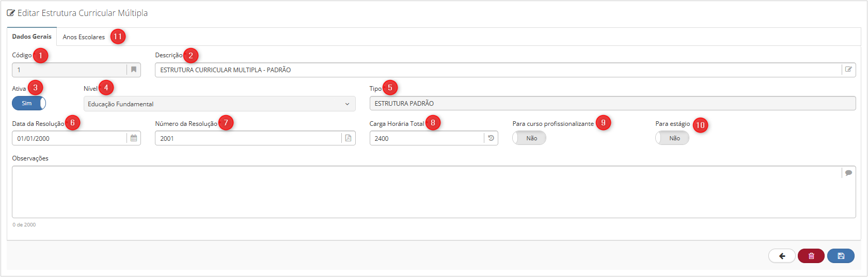Click the Número da Resolução input showing 2001
This screenshot has width=868, height=277.
click(x=248, y=138)
